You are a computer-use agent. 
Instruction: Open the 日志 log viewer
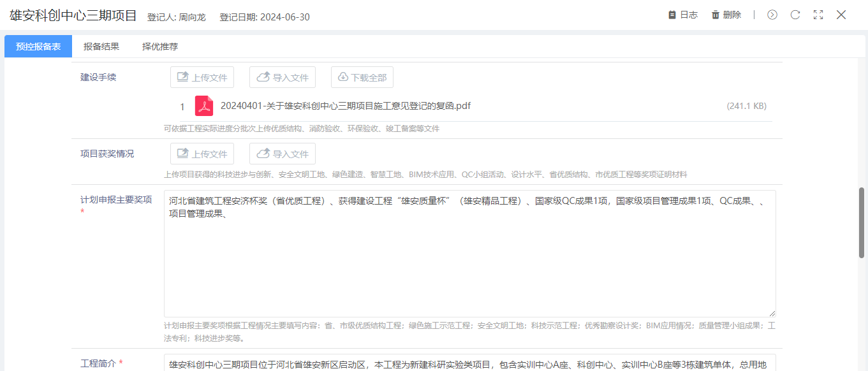pyautogui.click(x=682, y=15)
